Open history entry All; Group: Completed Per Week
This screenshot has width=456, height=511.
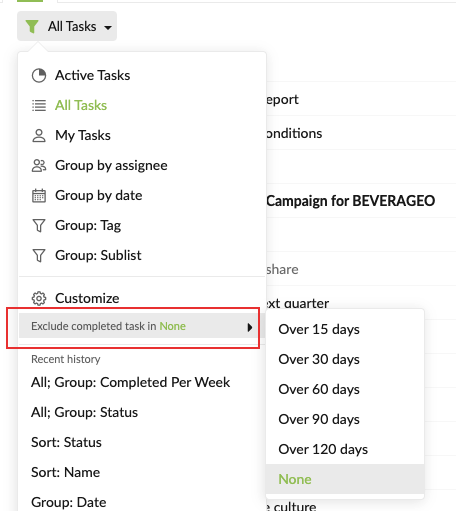coord(130,382)
